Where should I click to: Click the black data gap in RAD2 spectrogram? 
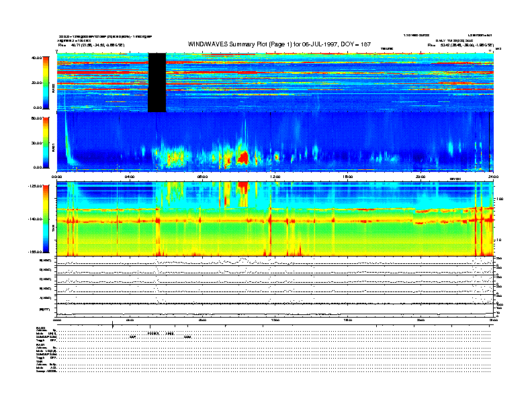click(x=157, y=83)
